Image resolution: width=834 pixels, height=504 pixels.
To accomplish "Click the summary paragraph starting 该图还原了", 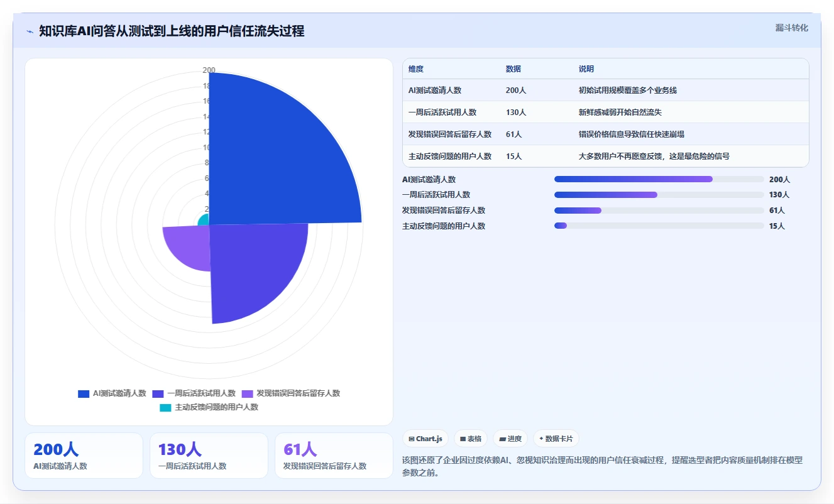I will coord(602,466).
